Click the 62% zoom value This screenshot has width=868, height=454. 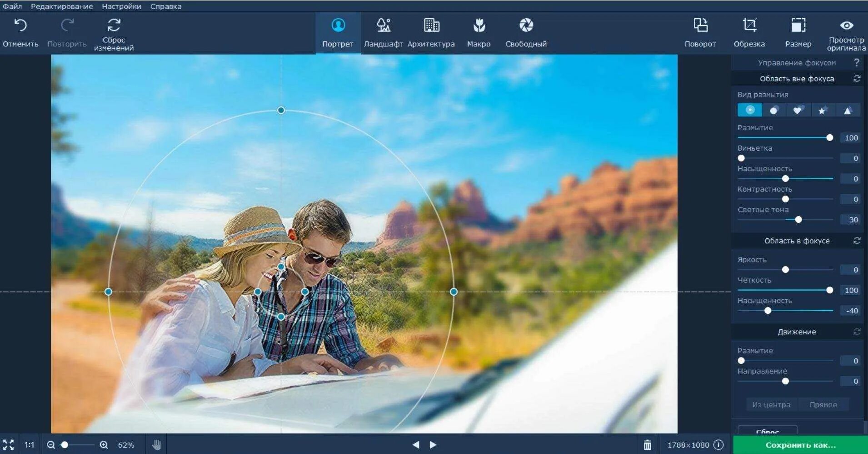tap(126, 445)
